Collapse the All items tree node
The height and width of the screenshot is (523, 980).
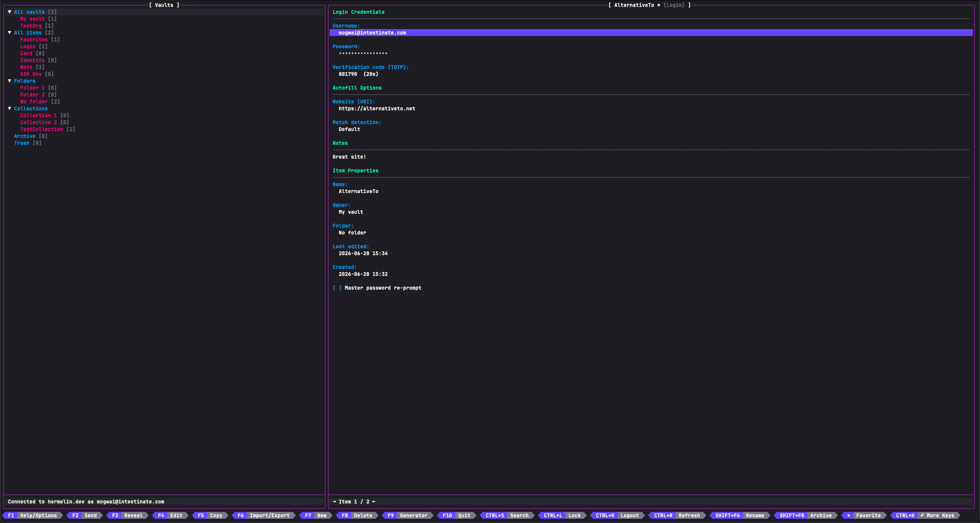click(10, 33)
